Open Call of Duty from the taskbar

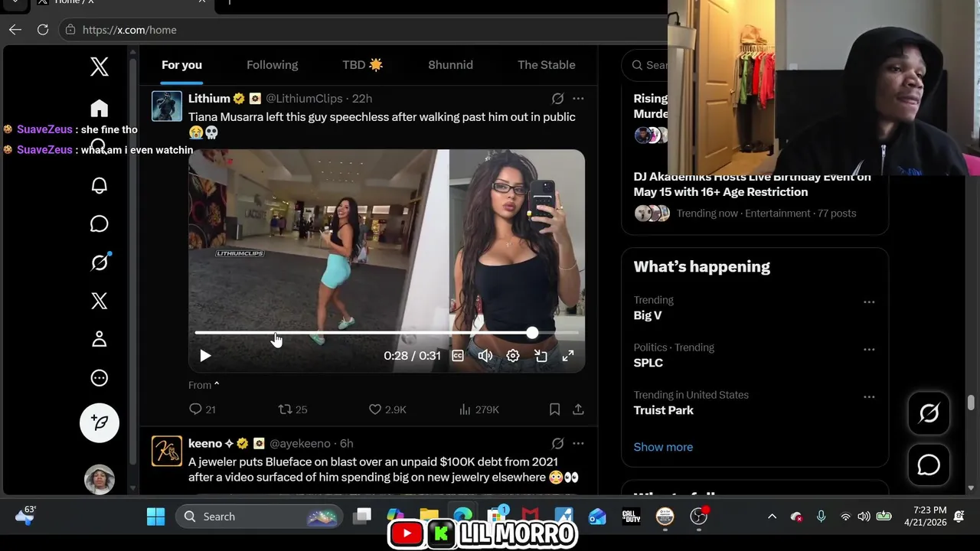point(631,517)
